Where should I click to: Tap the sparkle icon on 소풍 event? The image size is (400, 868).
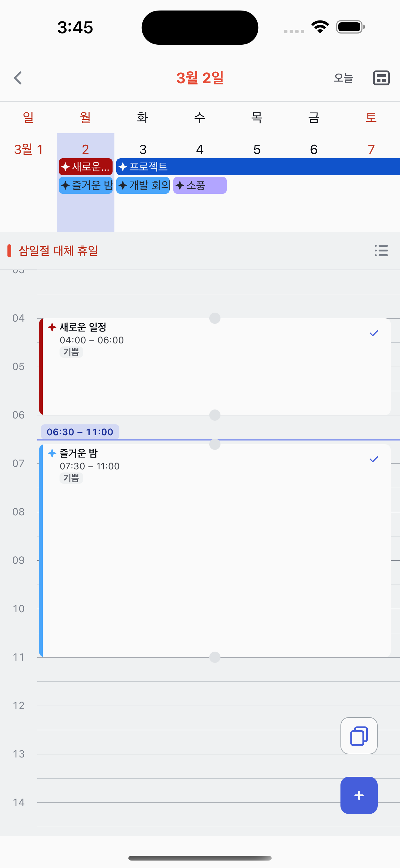click(180, 185)
